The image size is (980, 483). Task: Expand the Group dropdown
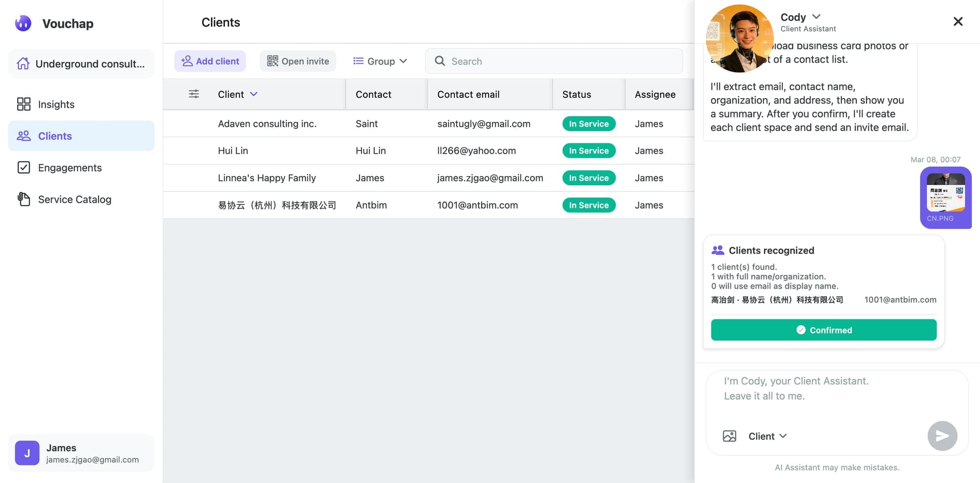click(380, 61)
